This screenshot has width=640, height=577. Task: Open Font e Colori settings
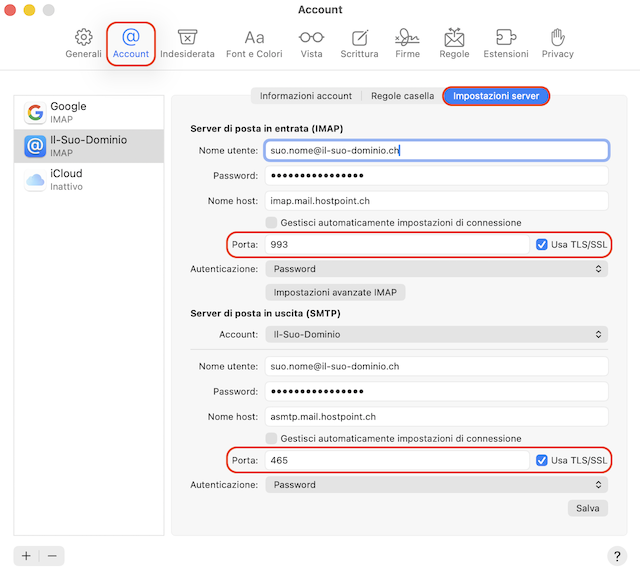coord(254,43)
